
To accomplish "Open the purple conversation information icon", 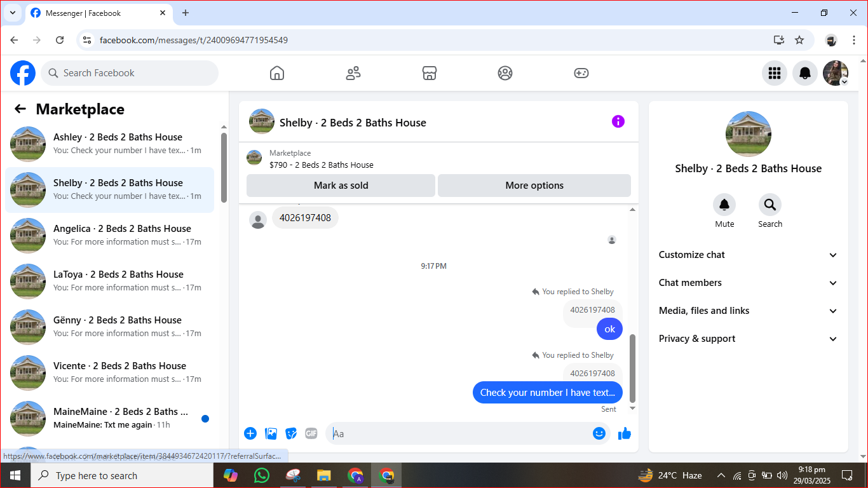I will (x=618, y=121).
